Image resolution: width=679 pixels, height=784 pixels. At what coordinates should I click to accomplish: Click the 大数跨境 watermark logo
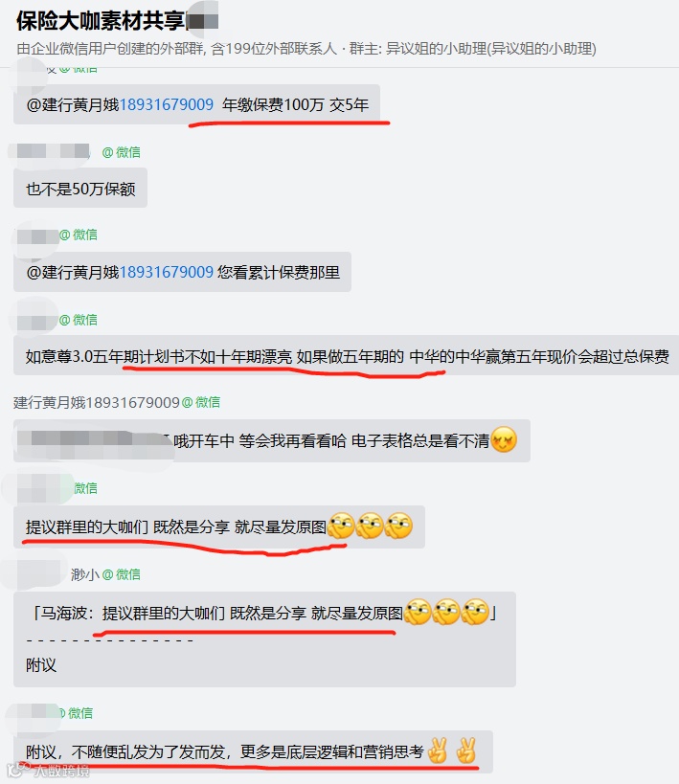[x=49, y=770]
